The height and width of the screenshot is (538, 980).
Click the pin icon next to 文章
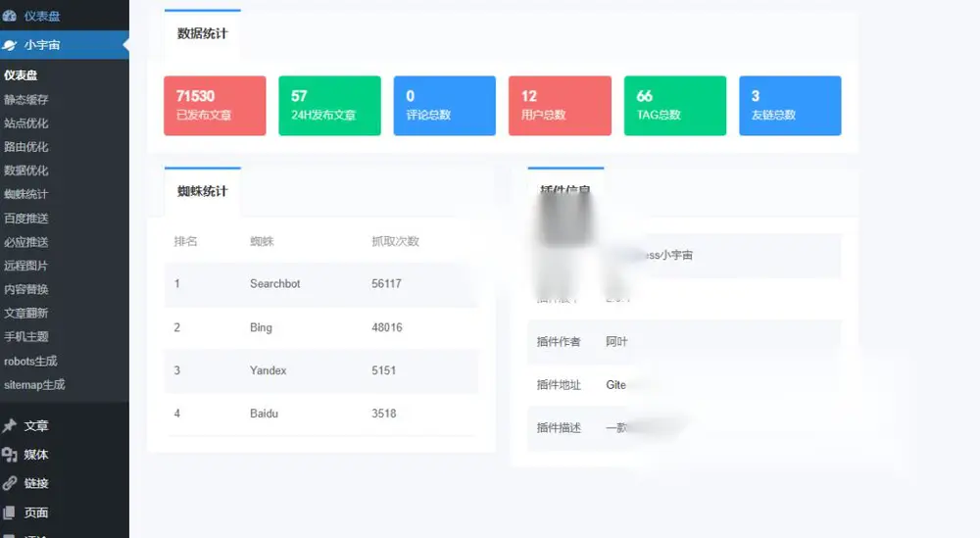click(x=9, y=425)
